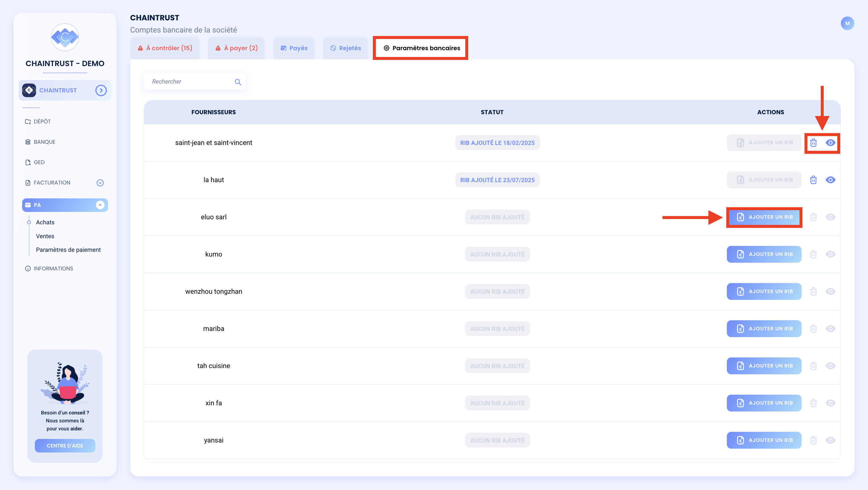
Task: Switch to the Payés tab
Action: (x=294, y=48)
